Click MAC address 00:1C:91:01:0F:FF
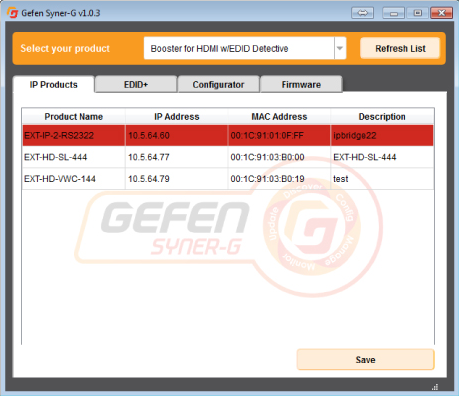The height and width of the screenshot is (396, 459). [279, 135]
